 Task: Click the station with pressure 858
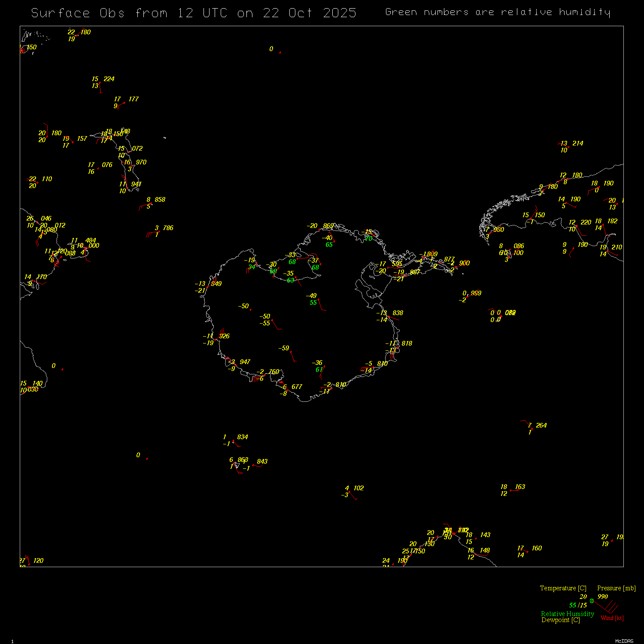[x=151, y=203]
